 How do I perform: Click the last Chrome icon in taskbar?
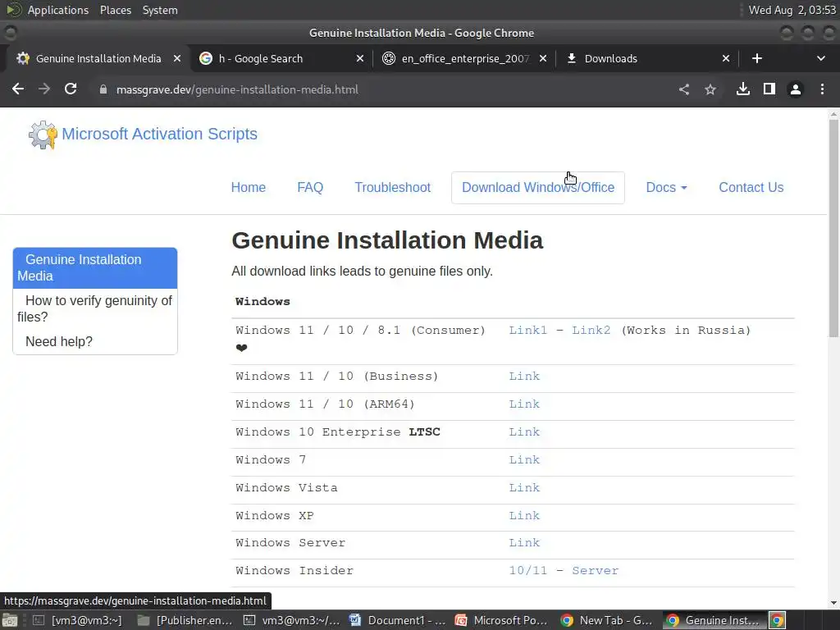pyautogui.click(x=778, y=620)
